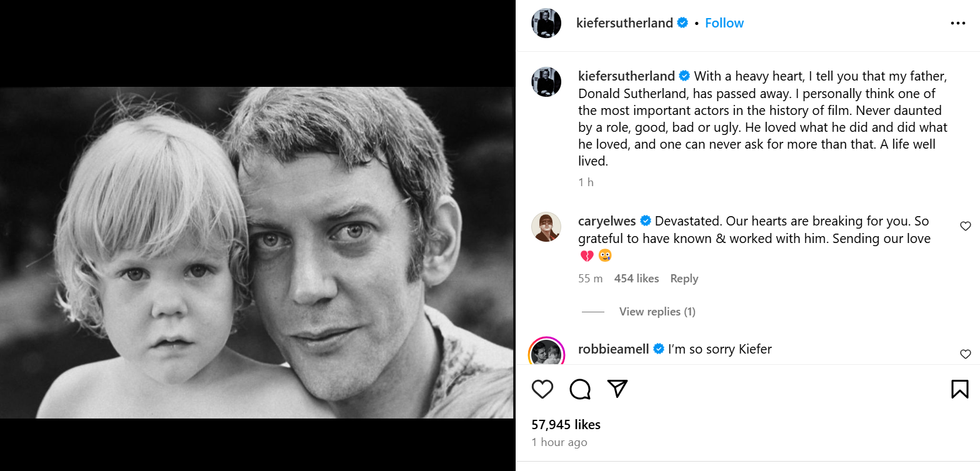
Task: Share post via paper plane icon
Action: tap(617, 389)
